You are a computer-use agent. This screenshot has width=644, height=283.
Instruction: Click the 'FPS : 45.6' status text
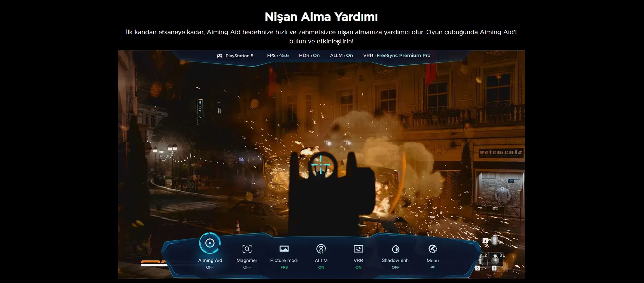click(278, 56)
